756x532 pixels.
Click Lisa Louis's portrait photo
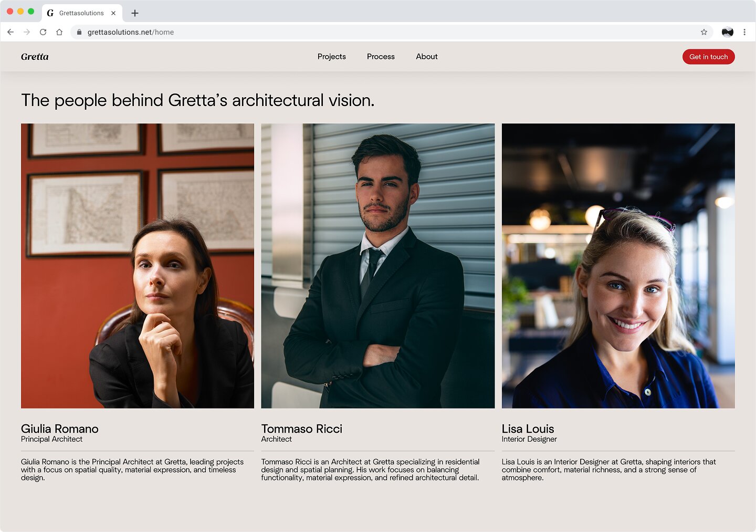coord(618,266)
